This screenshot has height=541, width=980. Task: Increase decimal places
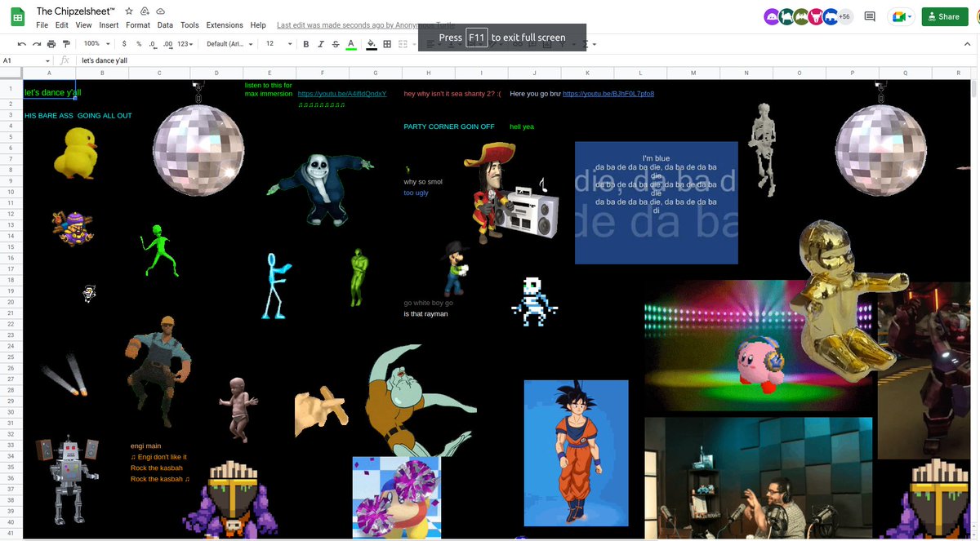point(167,44)
